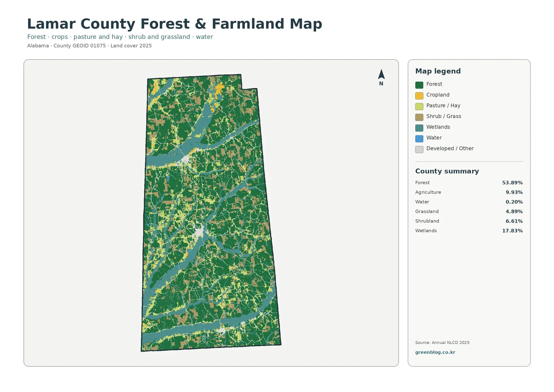This screenshot has height=392, width=554.
Task: Click the Water legend color swatch
Action: [419, 139]
